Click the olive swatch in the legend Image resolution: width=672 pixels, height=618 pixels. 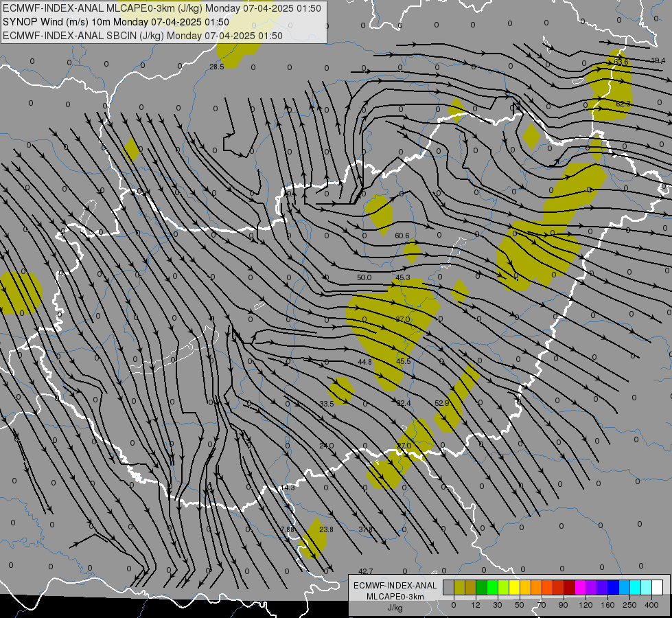(459, 588)
